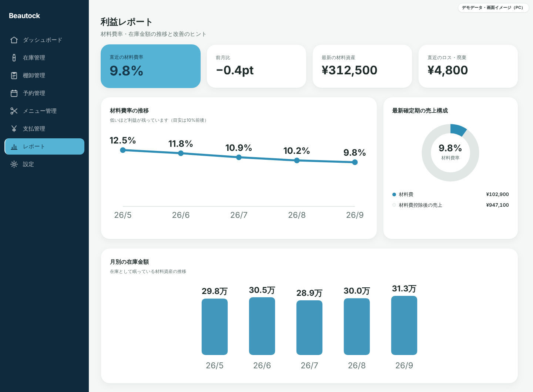The height and width of the screenshot is (392, 533).
Task: Click the レポート bar chart icon
Action: click(14, 146)
